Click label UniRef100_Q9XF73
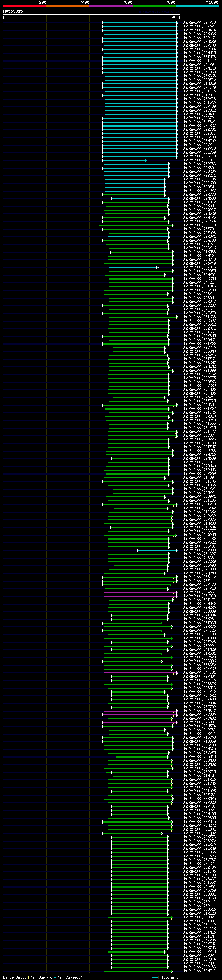This screenshot has width=222, height=980. 199,837
